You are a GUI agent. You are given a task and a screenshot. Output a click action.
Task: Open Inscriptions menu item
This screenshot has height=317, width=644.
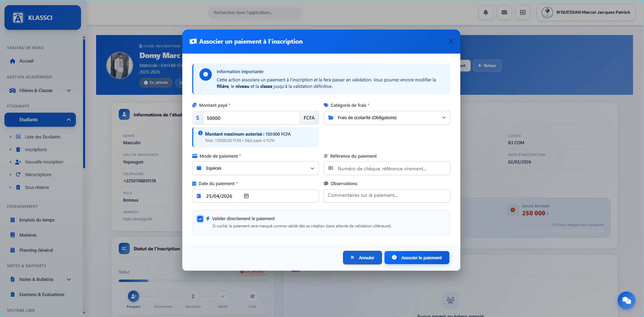pos(36,149)
